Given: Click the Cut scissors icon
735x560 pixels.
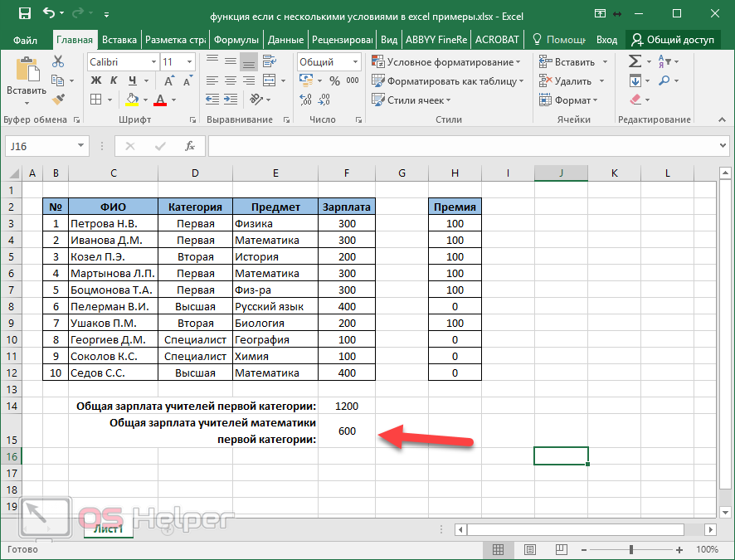Looking at the screenshot, I should 58,61.
